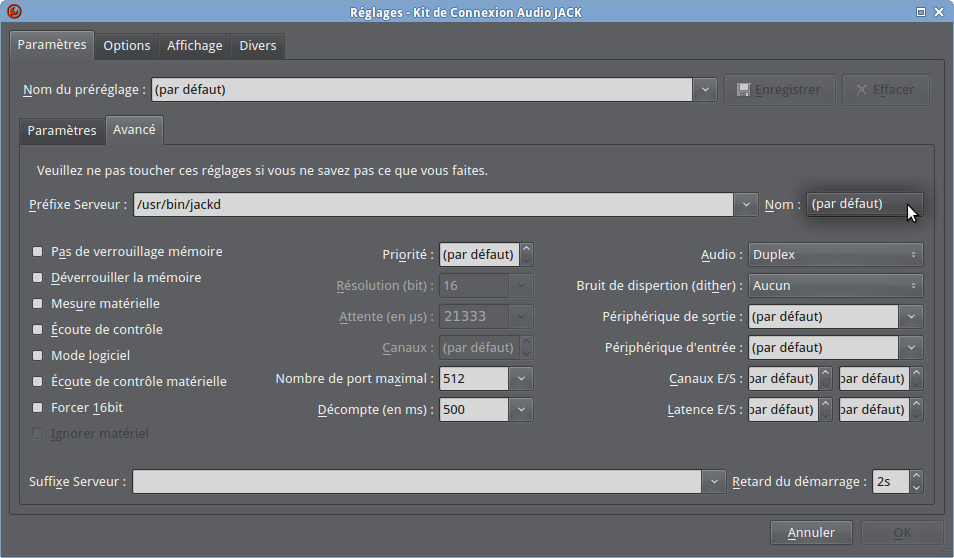
Task: Check the Forcer 16bit option
Action: [x=38, y=408]
